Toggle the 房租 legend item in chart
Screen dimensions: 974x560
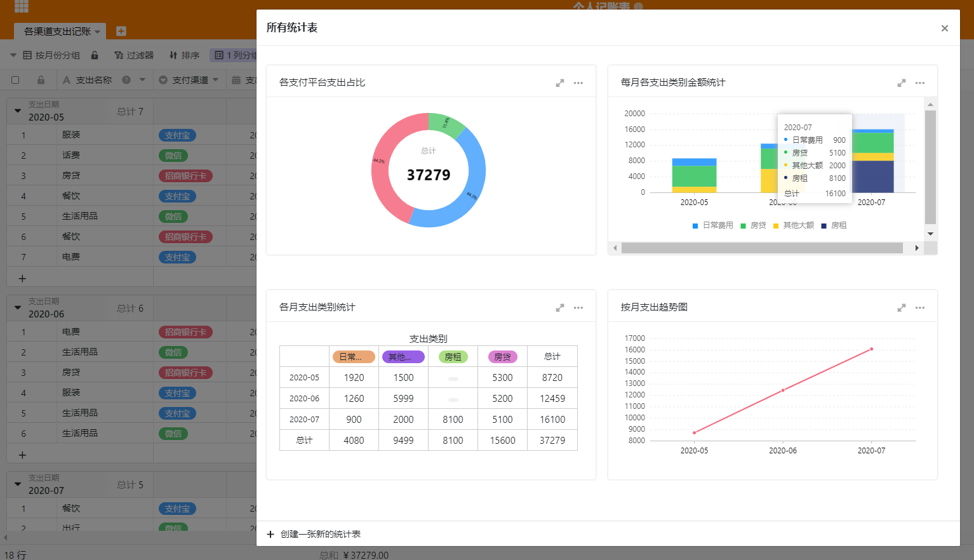(834, 225)
